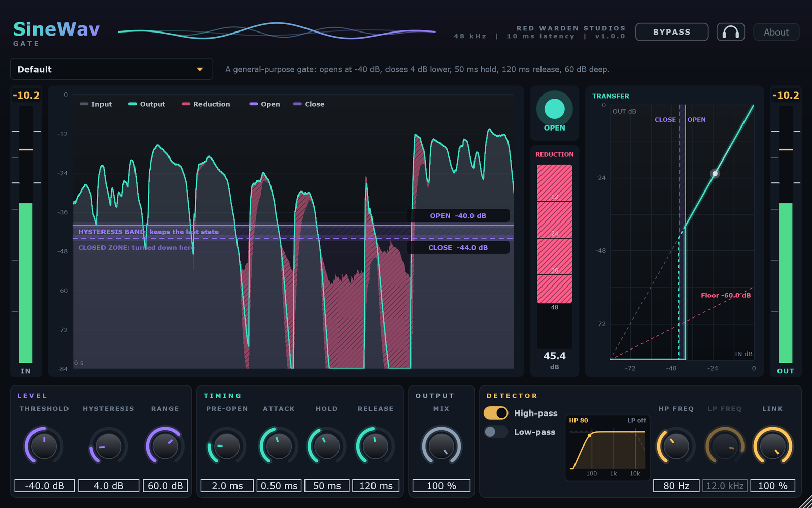Click the Release knob
The height and width of the screenshot is (508, 812).
point(376,446)
